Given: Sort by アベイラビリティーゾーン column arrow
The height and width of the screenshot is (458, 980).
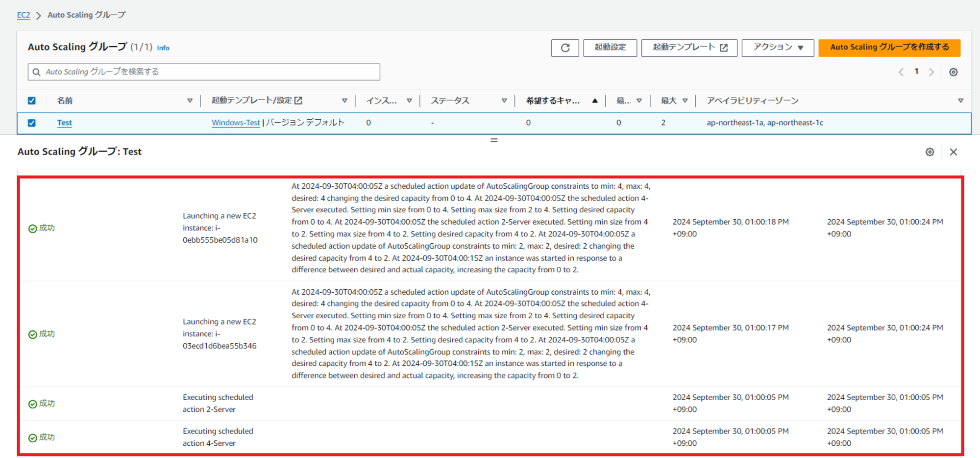Looking at the screenshot, I should (x=960, y=101).
